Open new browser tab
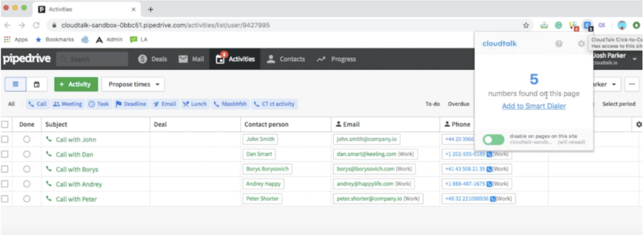 pos(150,9)
